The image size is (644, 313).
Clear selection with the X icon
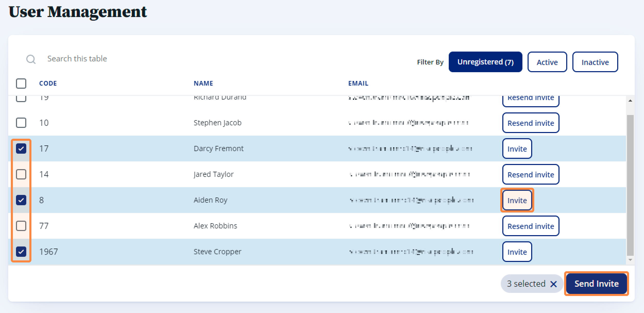[553, 284]
